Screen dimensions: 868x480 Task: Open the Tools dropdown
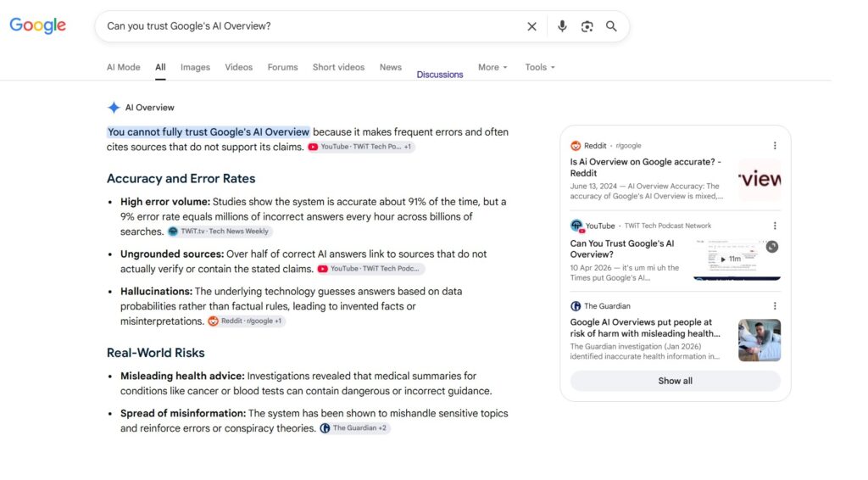pos(540,67)
